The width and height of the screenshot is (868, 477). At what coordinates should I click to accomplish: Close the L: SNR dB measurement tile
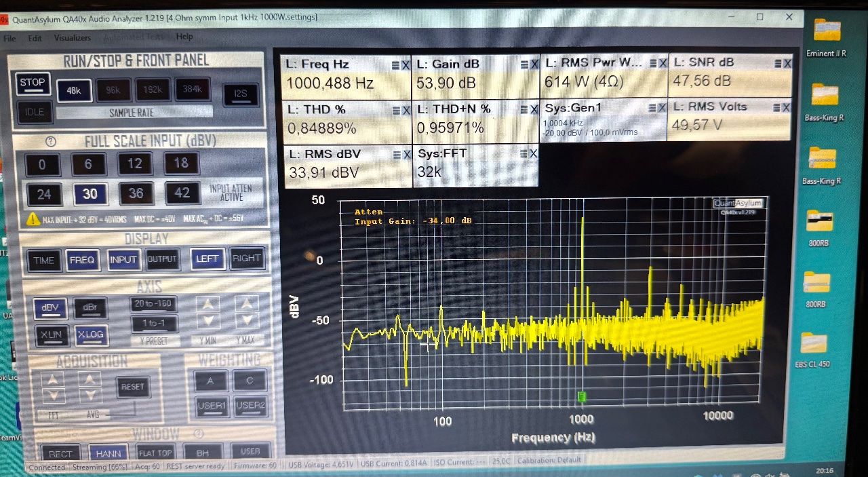(x=787, y=63)
